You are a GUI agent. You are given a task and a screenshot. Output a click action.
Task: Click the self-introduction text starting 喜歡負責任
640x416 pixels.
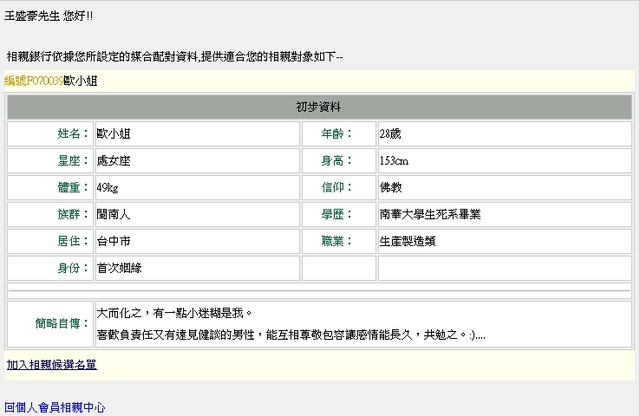[290, 334]
